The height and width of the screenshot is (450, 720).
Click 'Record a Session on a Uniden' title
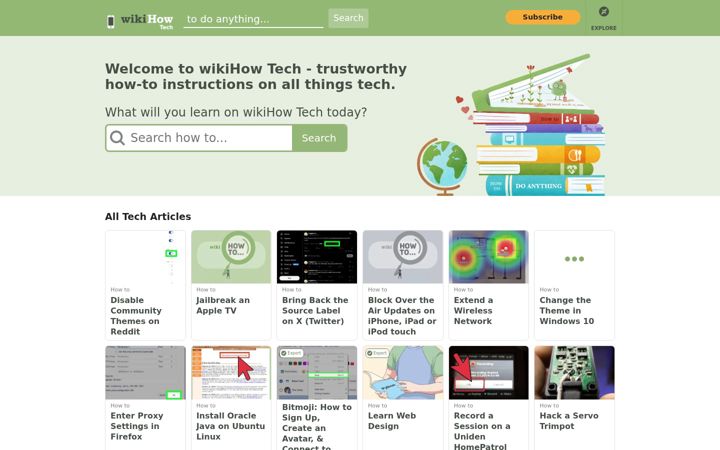click(482, 431)
